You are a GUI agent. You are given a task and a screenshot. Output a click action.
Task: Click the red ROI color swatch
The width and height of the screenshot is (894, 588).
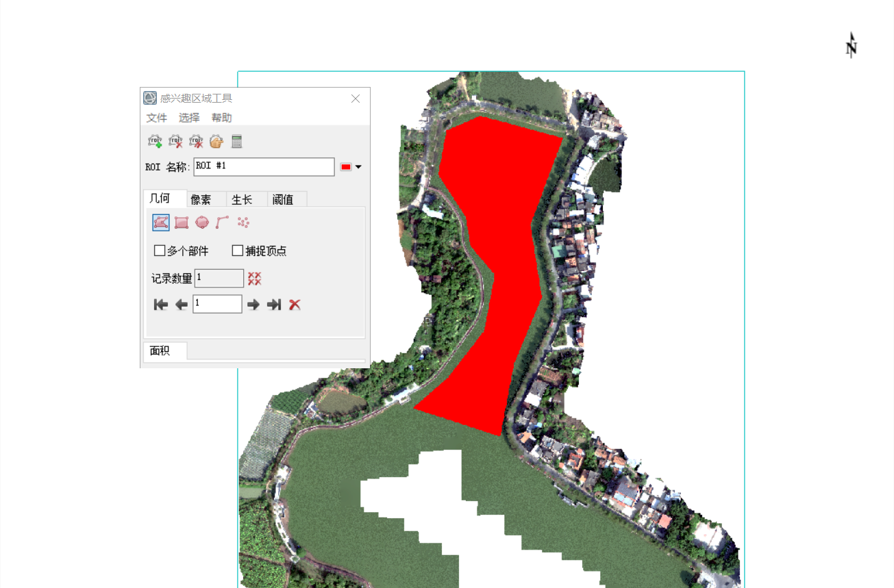[x=346, y=167]
